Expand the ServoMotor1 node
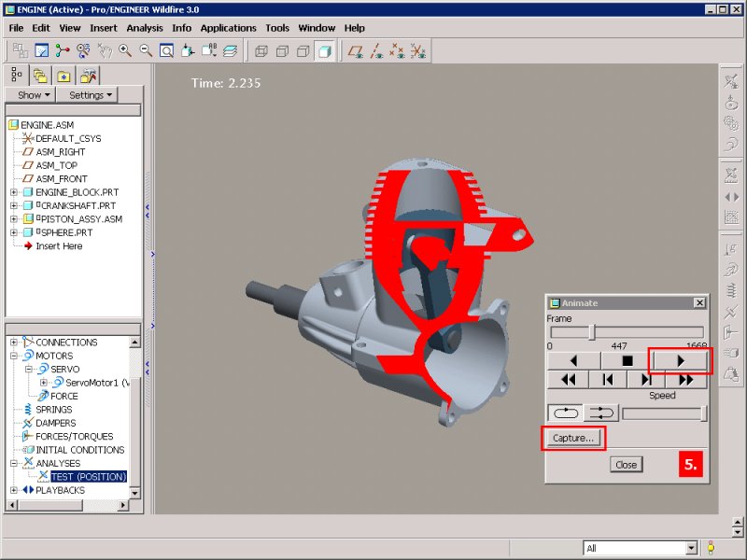The image size is (747, 560). 44,383
